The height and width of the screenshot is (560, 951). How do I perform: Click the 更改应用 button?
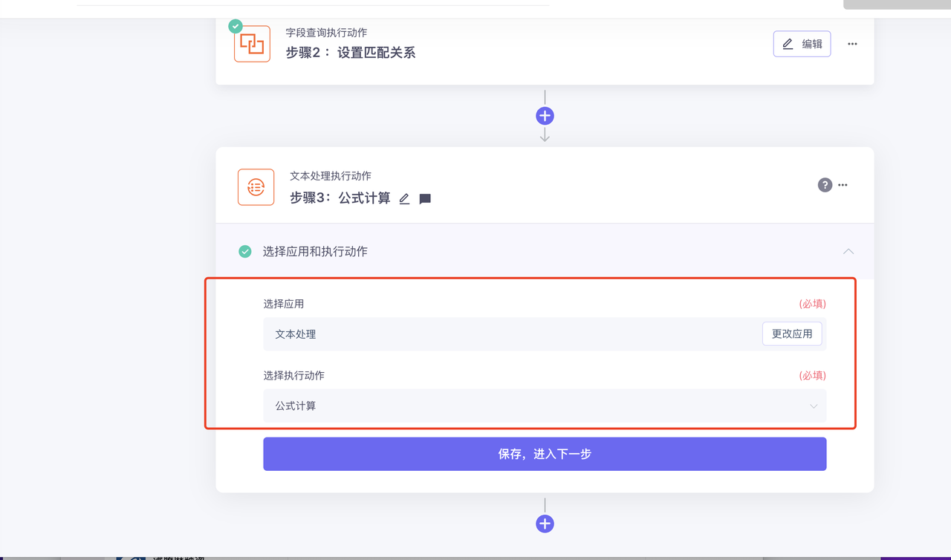tap(792, 334)
